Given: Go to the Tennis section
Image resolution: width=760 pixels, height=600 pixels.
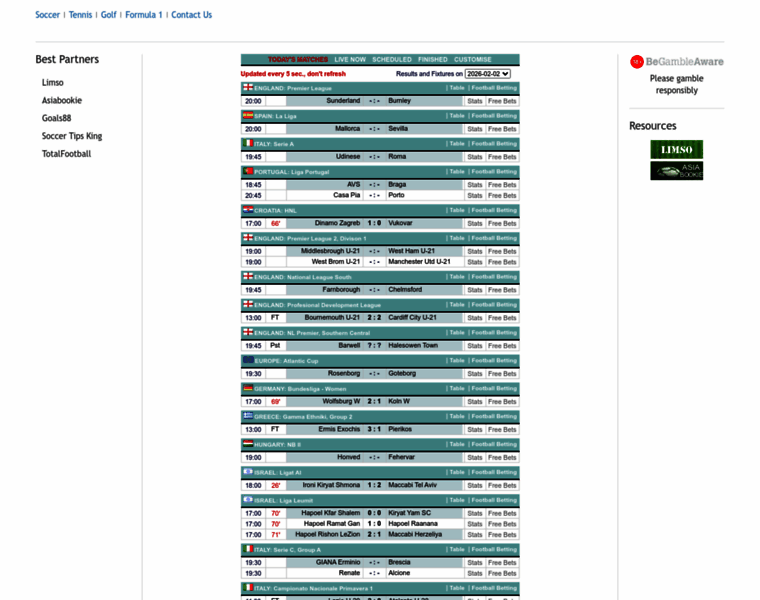Looking at the screenshot, I should tap(80, 15).
